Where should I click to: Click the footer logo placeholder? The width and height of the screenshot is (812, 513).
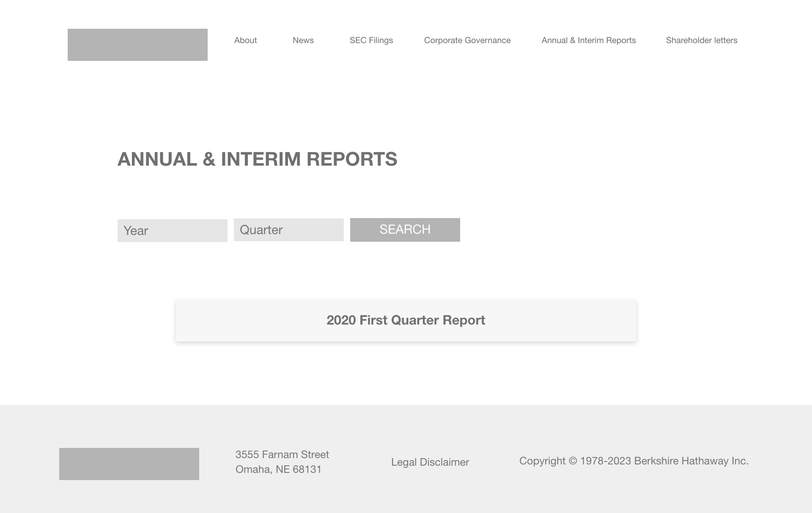(129, 464)
